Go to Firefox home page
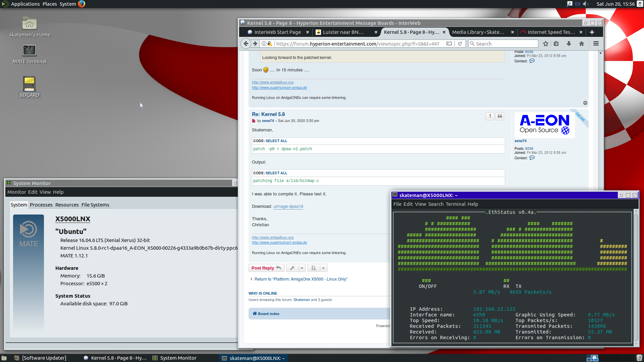 tap(582, 44)
